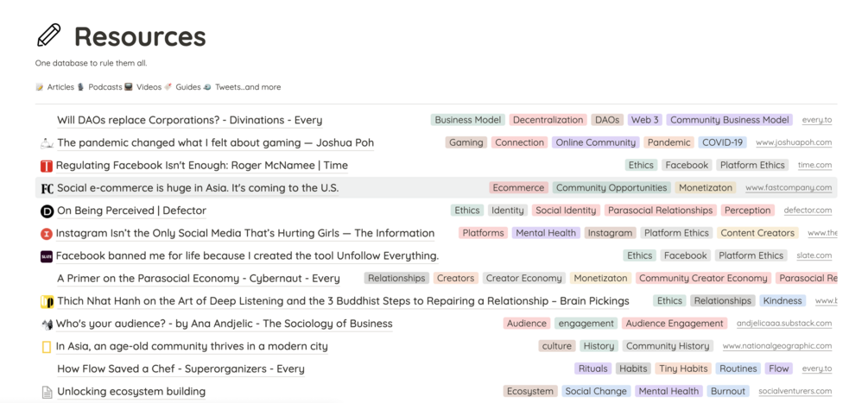Click the Joshua Poh article's page icon

47,143
